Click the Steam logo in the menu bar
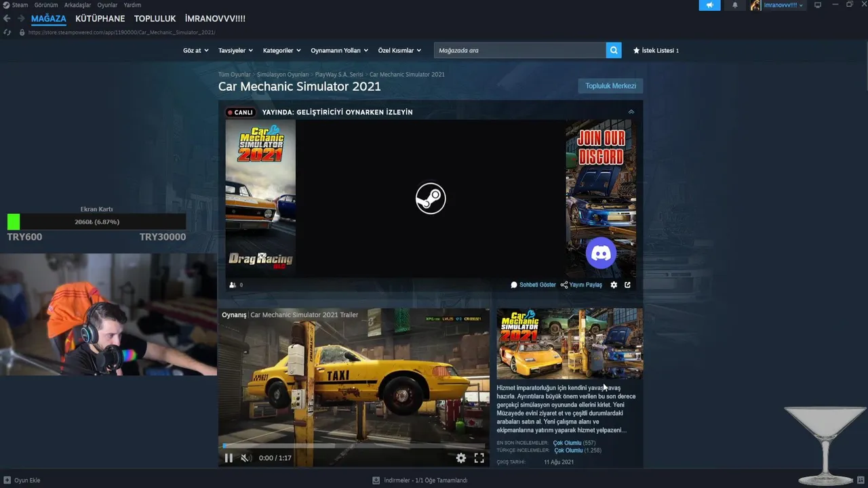The image size is (868, 488). click(6, 5)
